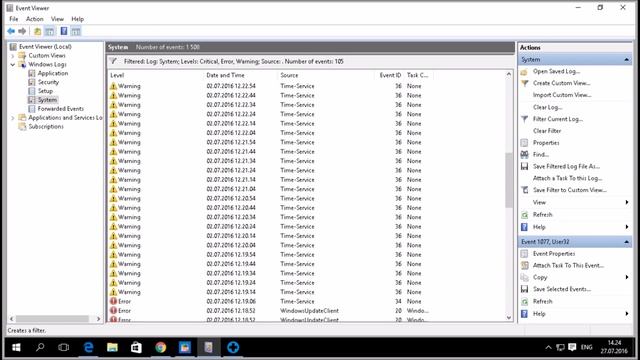640x360 pixels.
Task: Expand Custom Views node
Action: (13, 56)
